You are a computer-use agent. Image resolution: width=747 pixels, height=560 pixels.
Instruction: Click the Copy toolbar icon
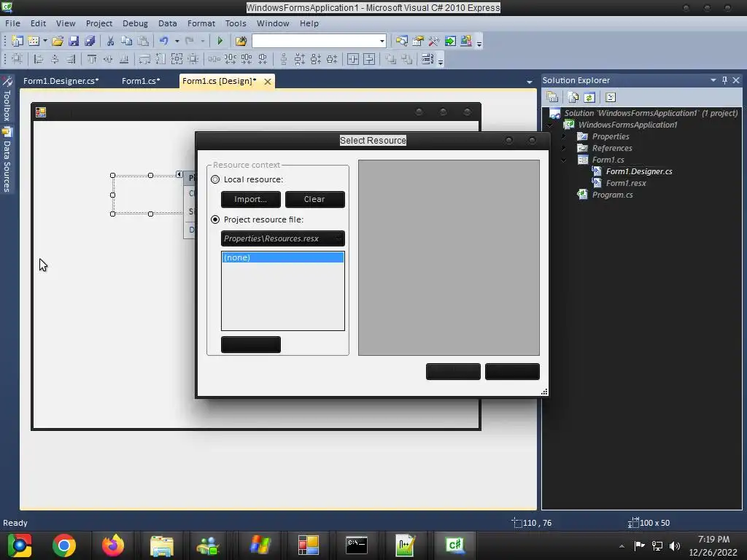click(127, 41)
